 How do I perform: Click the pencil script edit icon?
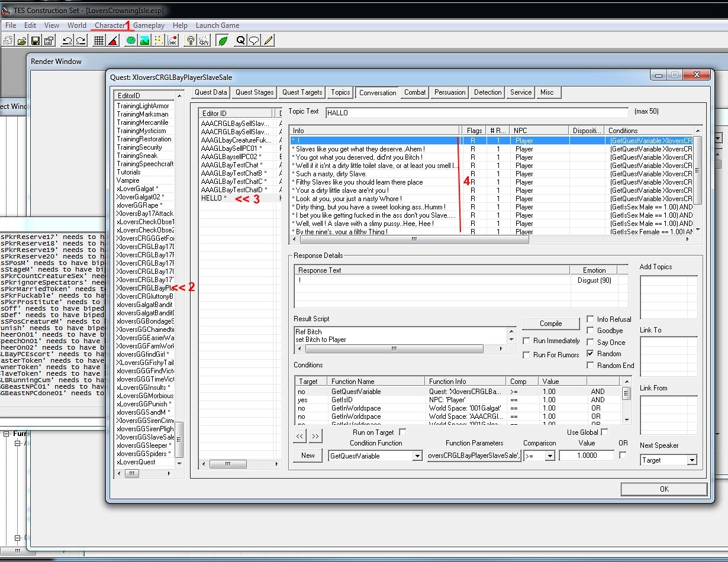point(268,40)
